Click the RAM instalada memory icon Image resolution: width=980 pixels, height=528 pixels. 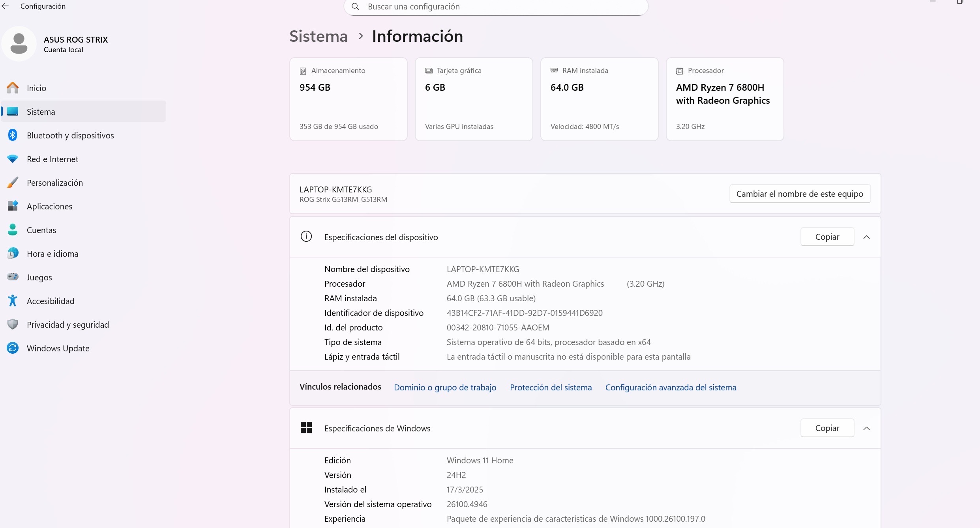pos(554,70)
